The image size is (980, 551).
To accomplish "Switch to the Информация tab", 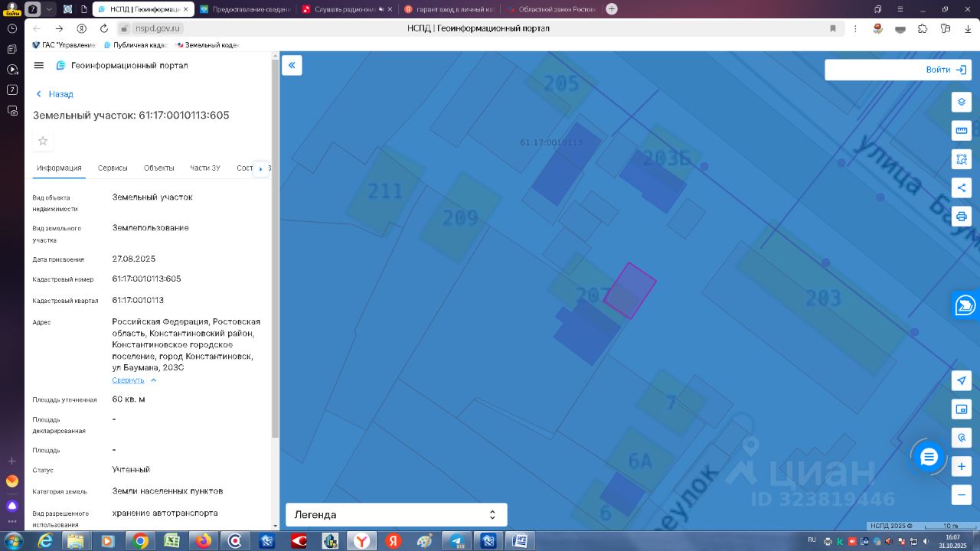I will [x=59, y=168].
